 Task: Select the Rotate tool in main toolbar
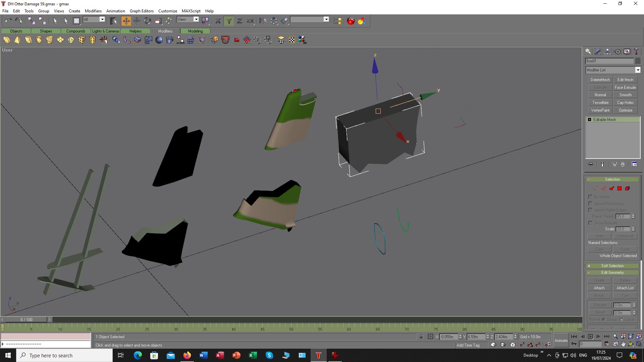(x=148, y=21)
